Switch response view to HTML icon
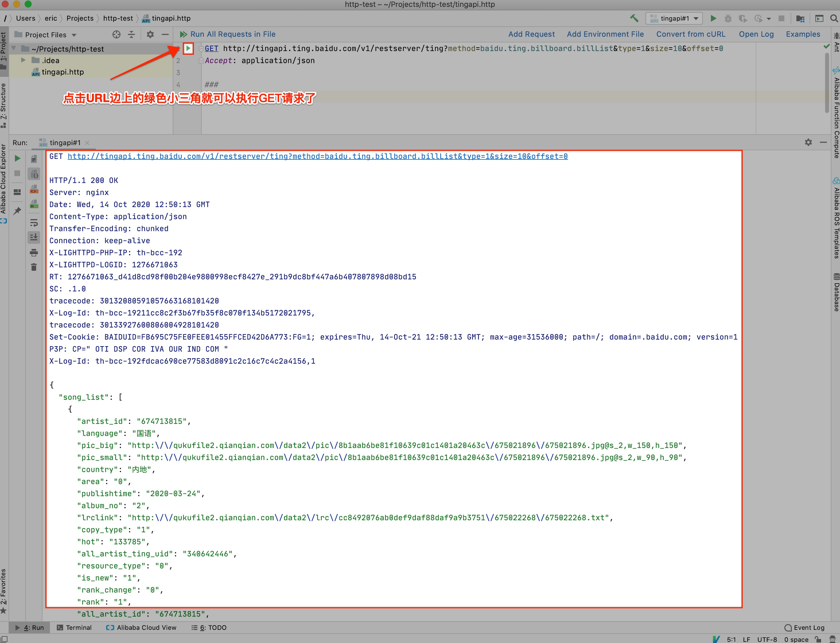840x643 pixels. click(x=34, y=204)
